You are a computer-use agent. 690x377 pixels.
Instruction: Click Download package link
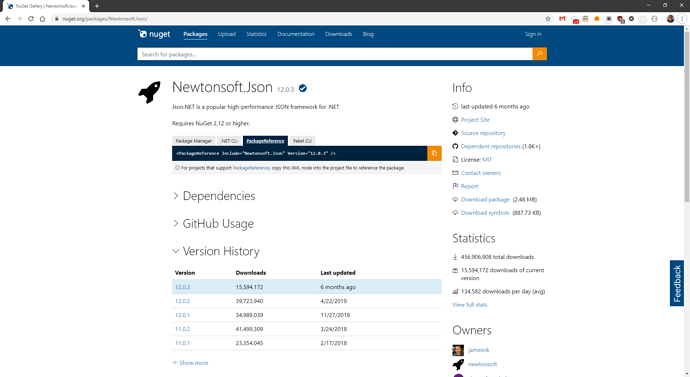click(485, 199)
